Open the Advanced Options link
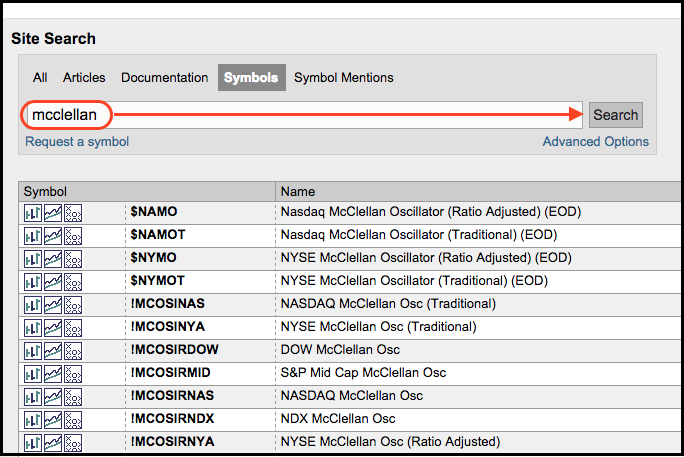Viewport: 684px width, 457px height. pyautogui.click(x=595, y=142)
